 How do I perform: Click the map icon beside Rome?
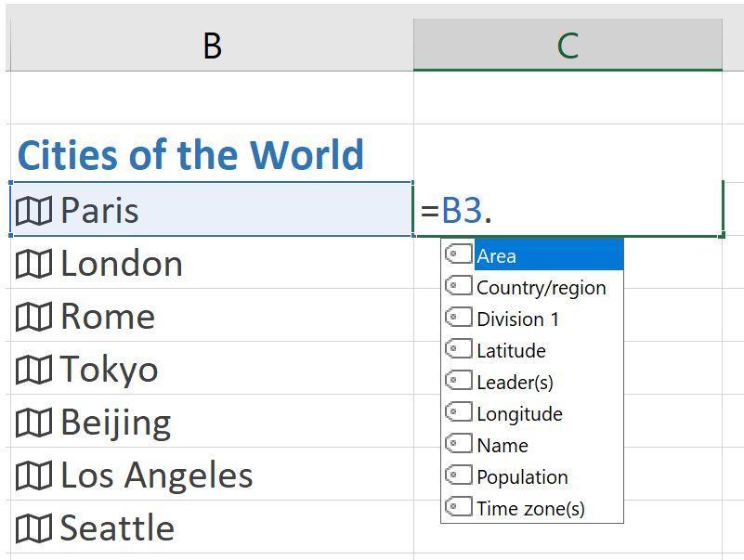pos(33,317)
